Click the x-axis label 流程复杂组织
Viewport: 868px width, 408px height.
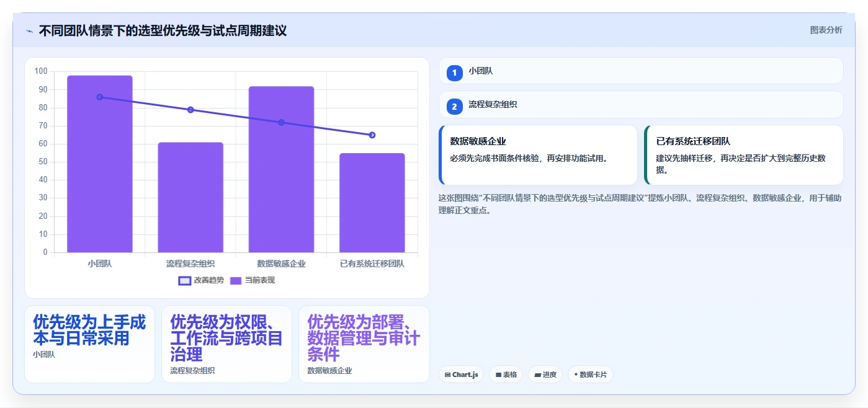click(x=190, y=264)
